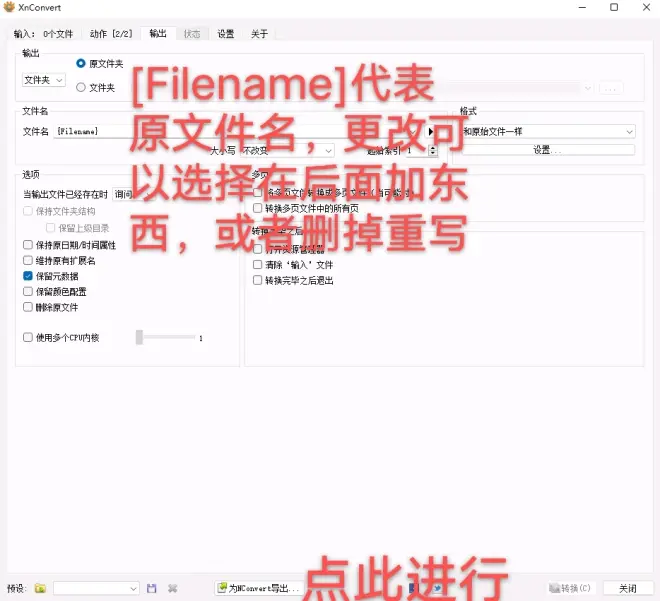This screenshot has width=660, height=601.
Task: Click the format 设置... button
Action: pos(547,150)
